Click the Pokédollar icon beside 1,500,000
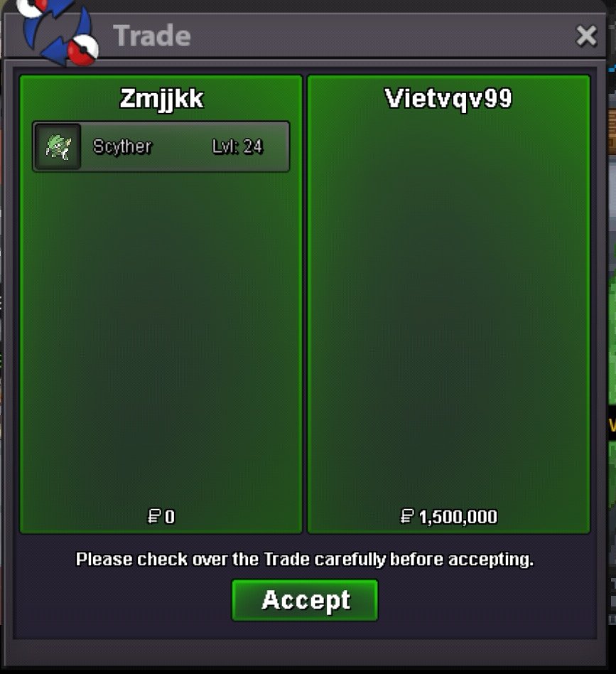616x674 pixels. (407, 516)
